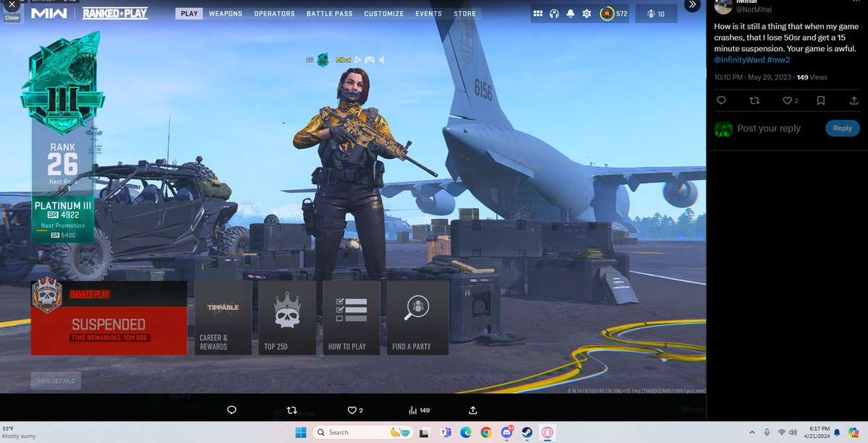Like the tweet via sidebar heart icon
Viewport: 868px width, 443px height.
pyautogui.click(x=788, y=100)
